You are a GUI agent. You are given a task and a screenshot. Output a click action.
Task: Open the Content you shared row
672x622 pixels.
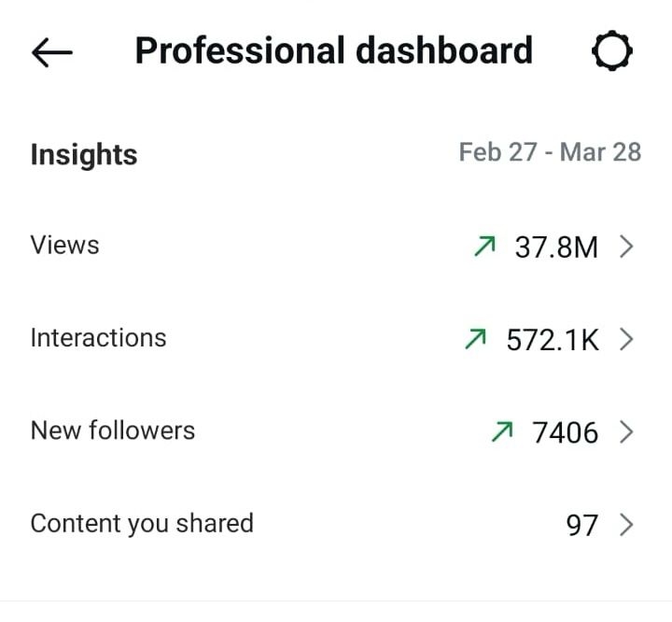click(x=336, y=525)
